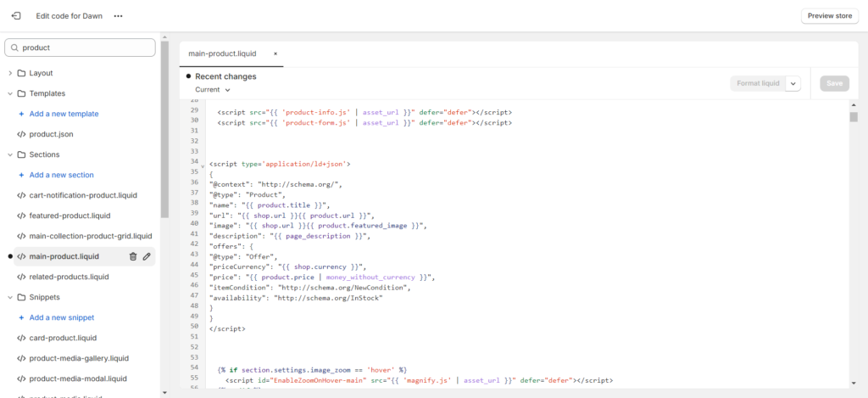The height and width of the screenshot is (398, 868).
Task: Click the product.title name line
Action: tap(270, 205)
